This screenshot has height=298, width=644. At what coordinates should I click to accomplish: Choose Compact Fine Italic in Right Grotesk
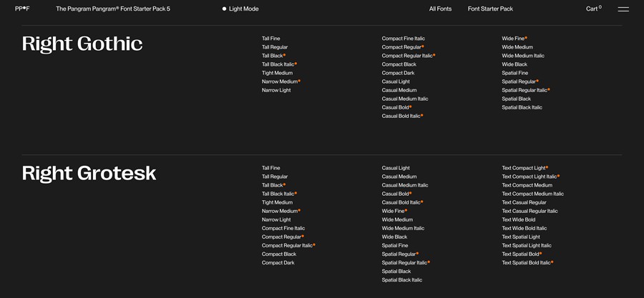pyautogui.click(x=283, y=228)
